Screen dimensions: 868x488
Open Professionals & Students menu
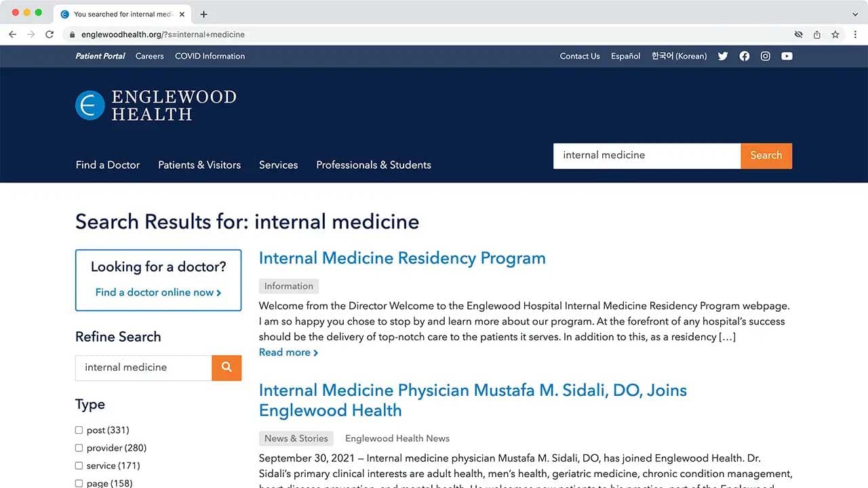coord(374,165)
